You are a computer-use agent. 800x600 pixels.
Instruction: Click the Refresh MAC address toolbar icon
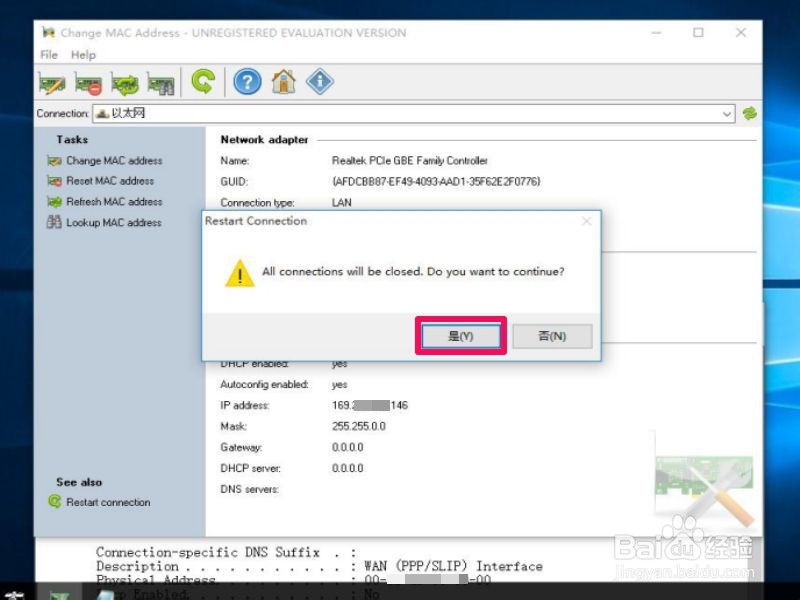click(125, 83)
